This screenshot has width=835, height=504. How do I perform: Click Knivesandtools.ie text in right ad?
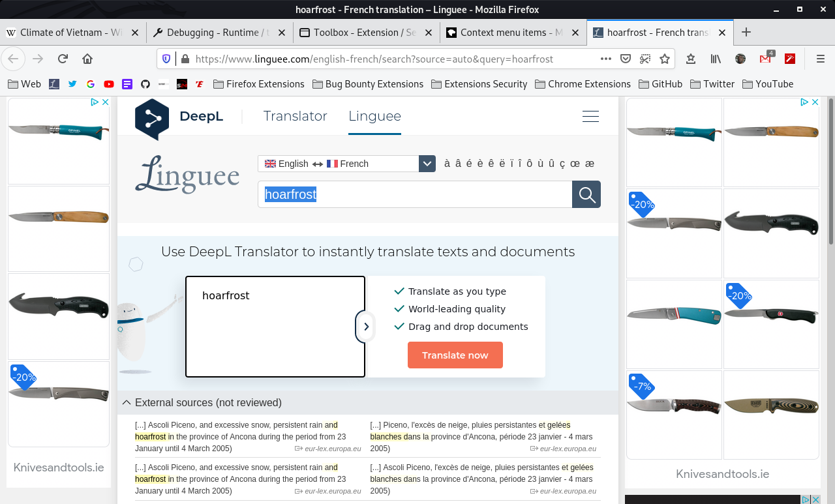click(x=722, y=474)
